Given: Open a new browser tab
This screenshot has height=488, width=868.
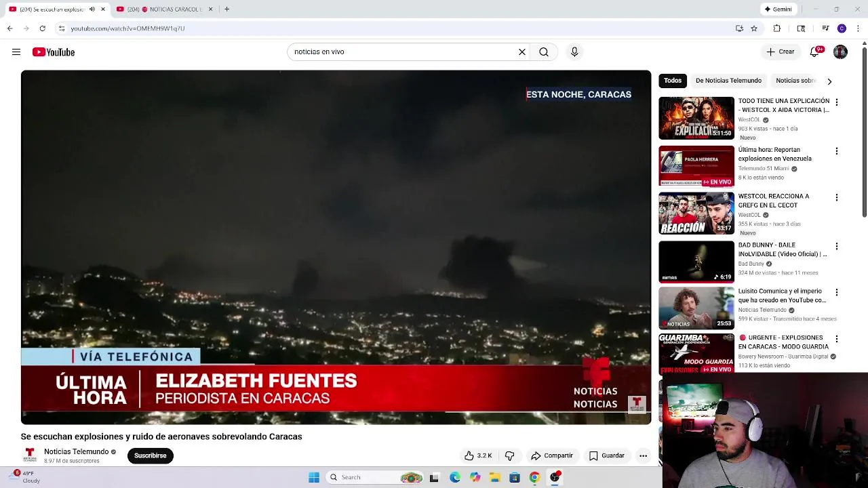Looking at the screenshot, I should (x=226, y=9).
